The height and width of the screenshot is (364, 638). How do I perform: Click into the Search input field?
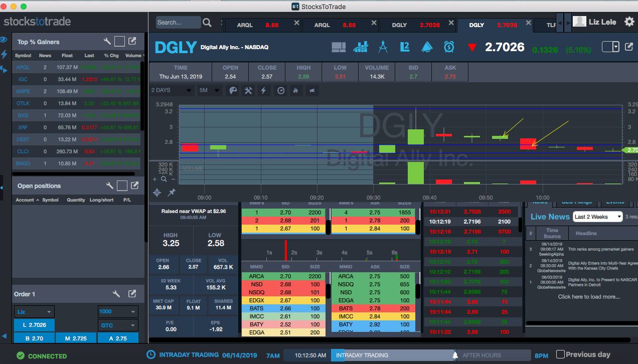coord(178,23)
